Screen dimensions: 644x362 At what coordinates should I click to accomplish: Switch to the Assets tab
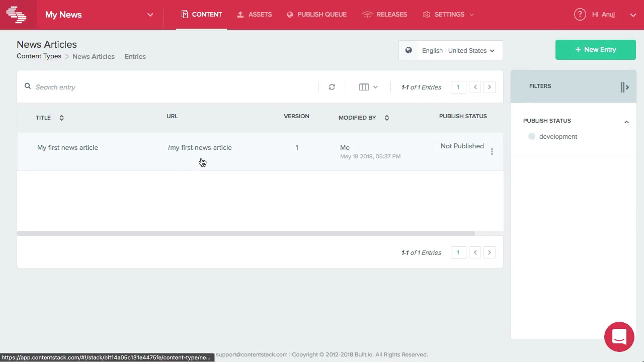click(255, 15)
